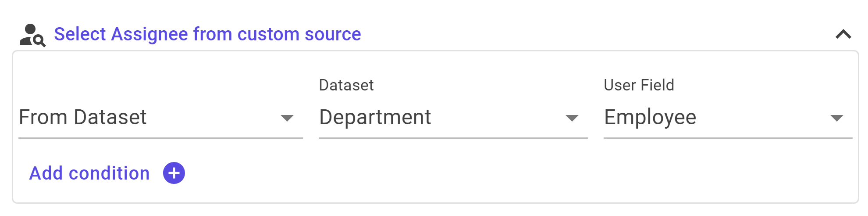Click the Add condition link text
Image resolution: width=868 pixels, height=216 pixels.
click(89, 173)
